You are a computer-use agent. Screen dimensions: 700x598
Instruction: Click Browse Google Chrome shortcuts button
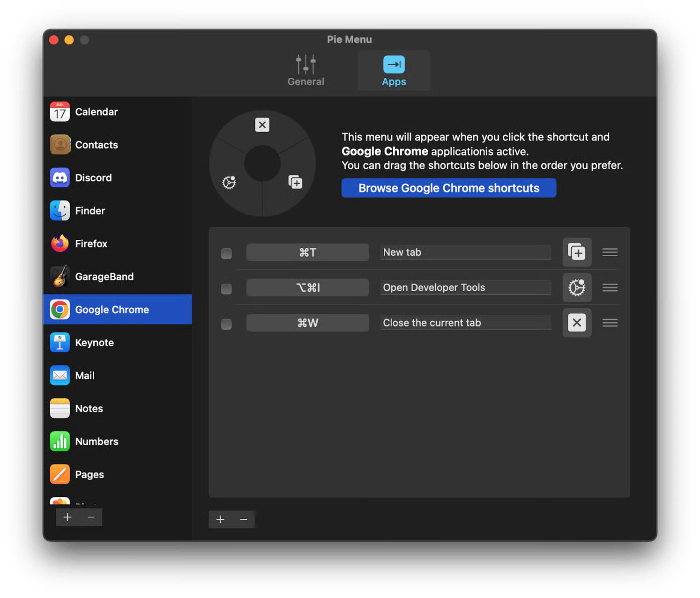[448, 188]
